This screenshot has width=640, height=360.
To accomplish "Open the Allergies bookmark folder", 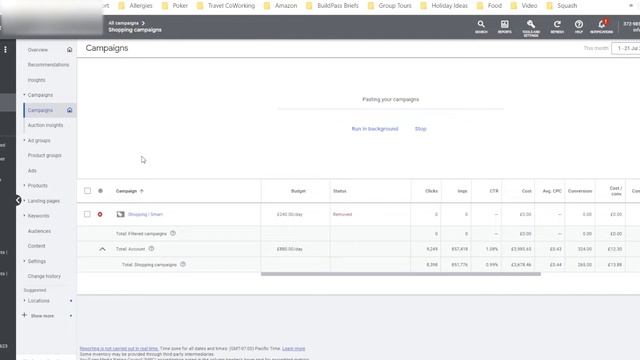I will (136, 6).
